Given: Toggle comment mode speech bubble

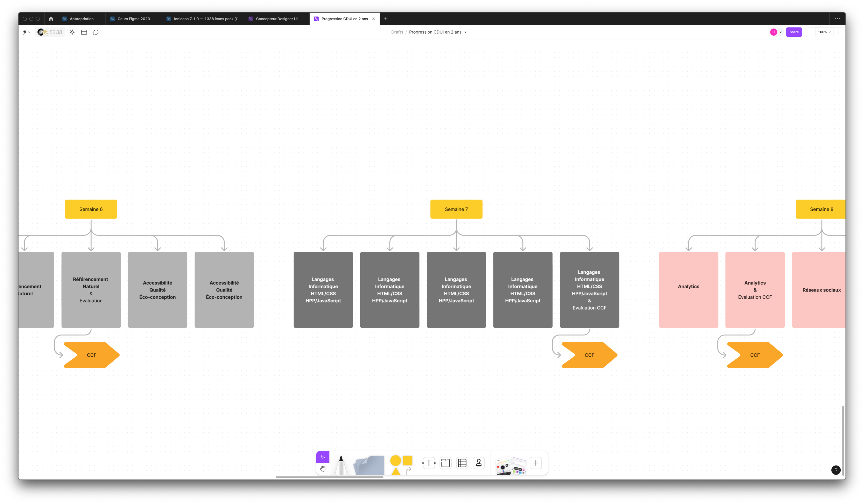Looking at the screenshot, I should click(x=96, y=32).
